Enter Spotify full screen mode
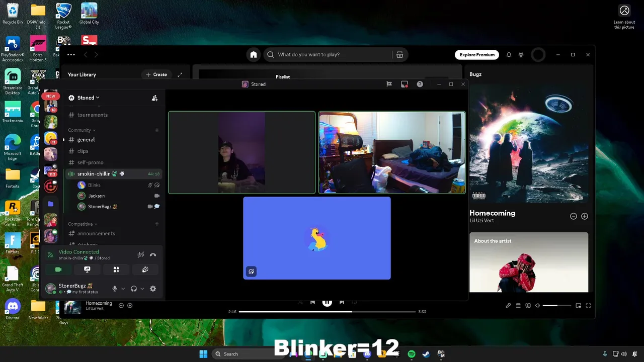This screenshot has height=362, width=644. [588, 306]
